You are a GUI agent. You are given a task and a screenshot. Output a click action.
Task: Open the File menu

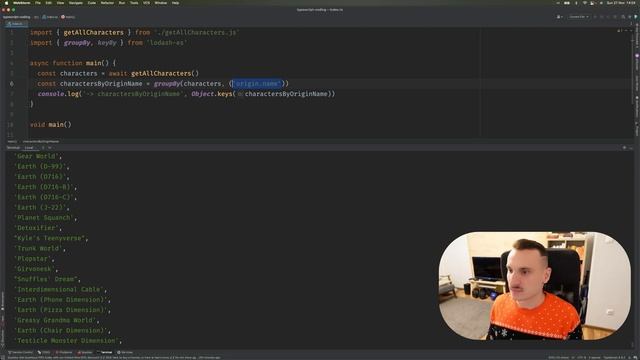[x=38, y=3]
